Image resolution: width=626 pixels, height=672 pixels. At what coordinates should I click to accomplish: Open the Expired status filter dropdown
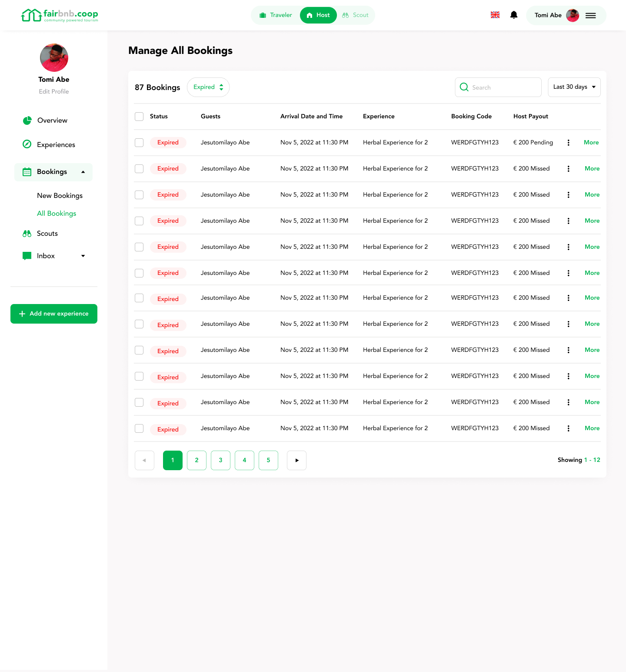(208, 87)
